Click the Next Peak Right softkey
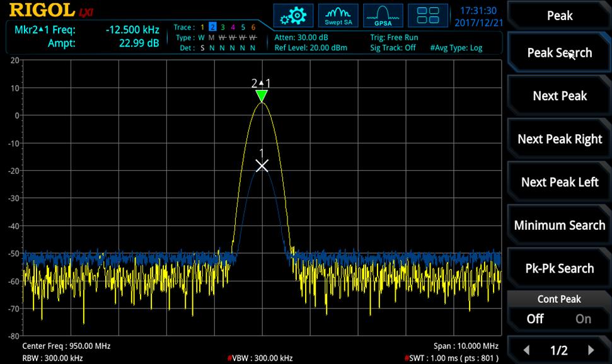Image resolution: width=612 pixels, height=364 pixels. coord(558,139)
